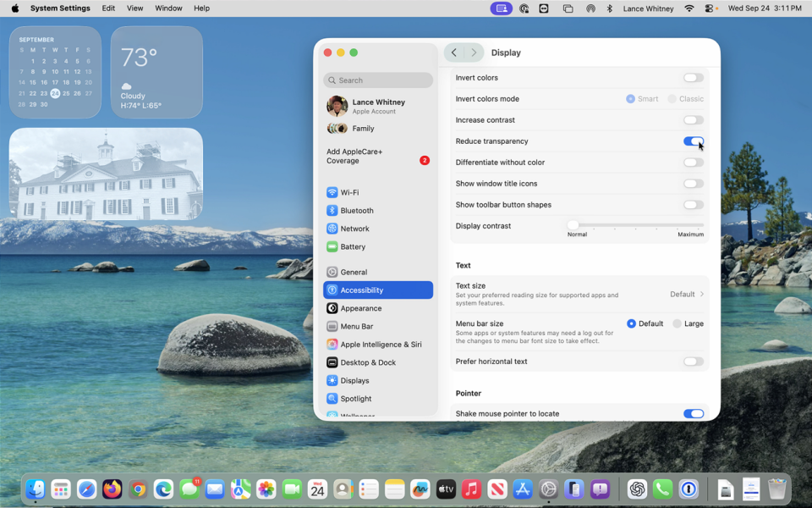Image resolution: width=812 pixels, height=508 pixels.
Task: Go back using the back chevron
Action: point(454,52)
